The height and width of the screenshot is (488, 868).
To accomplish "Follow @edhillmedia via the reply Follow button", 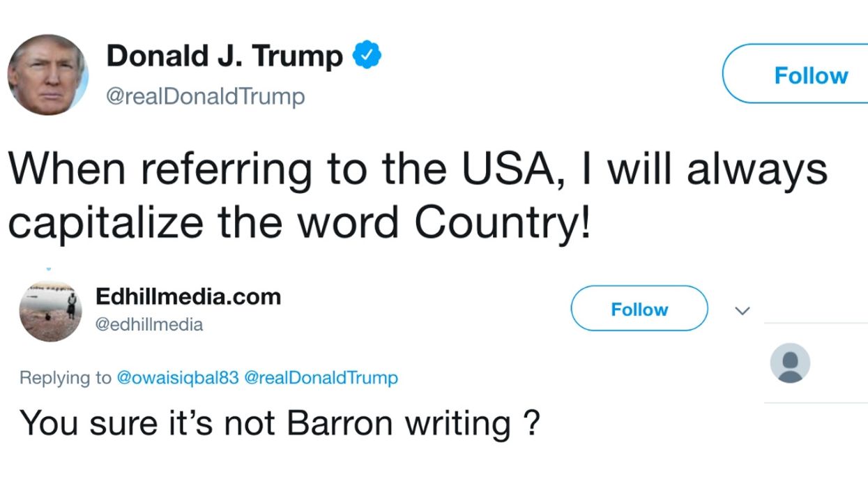I will pos(639,309).
